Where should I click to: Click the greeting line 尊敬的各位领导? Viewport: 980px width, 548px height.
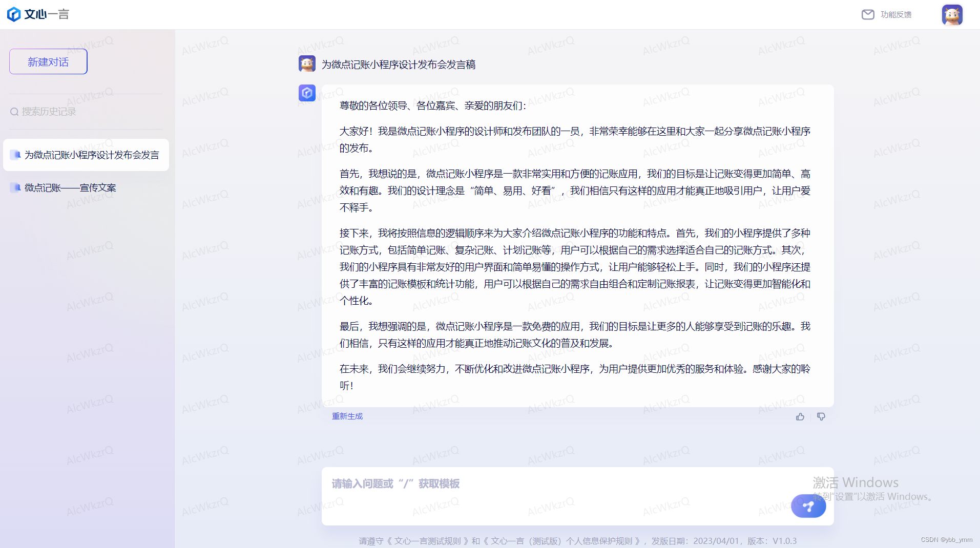tap(433, 106)
